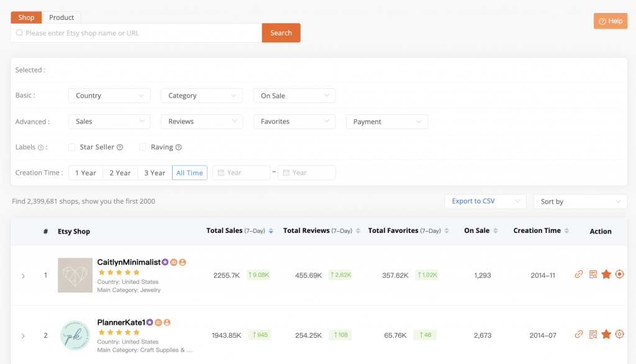Switch to the Product tab
This screenshot has height=364, width=636.
[x=61, y=17]
